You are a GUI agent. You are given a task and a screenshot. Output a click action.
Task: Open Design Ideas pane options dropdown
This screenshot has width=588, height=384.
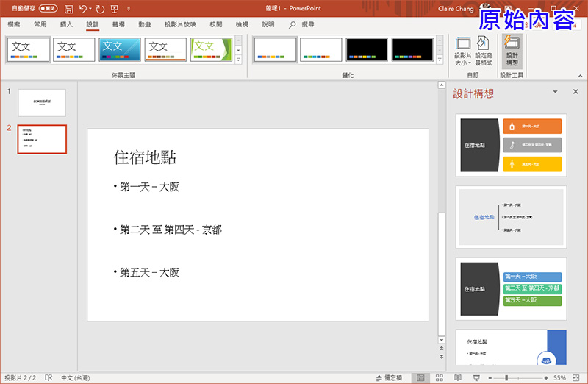pyautogui.click(x=555, y=92)
